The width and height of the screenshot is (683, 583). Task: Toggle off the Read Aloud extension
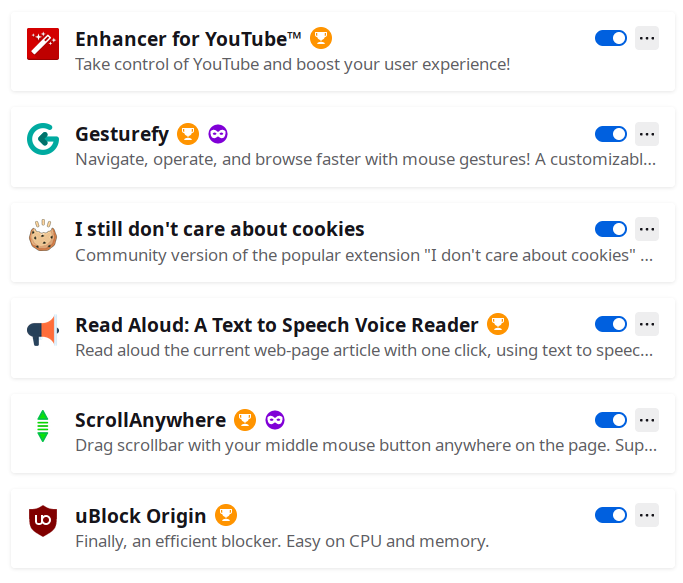pos(611,324)
